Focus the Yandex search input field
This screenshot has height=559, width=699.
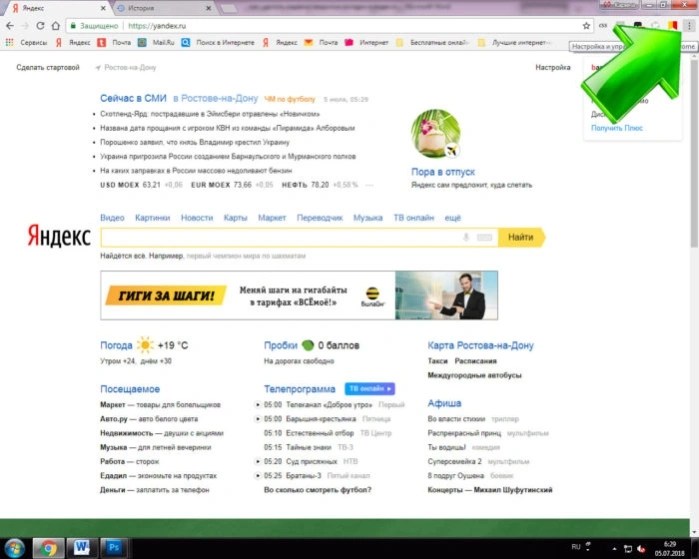pyautogui.click(x=281, y=237)
